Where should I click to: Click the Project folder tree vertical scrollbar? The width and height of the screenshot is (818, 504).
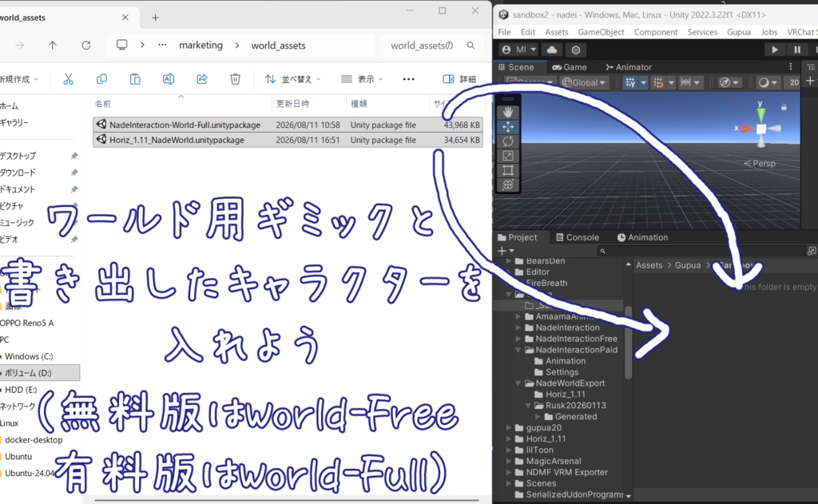coord(628,342)
